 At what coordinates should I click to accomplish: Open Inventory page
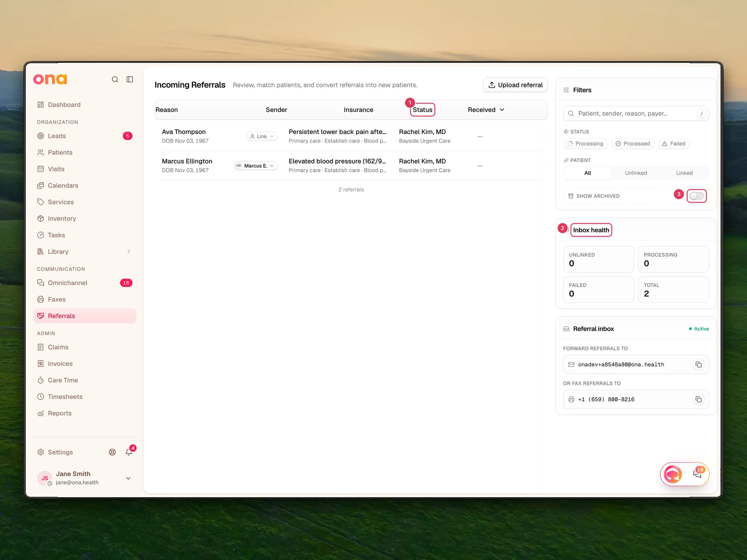(85, 219)
